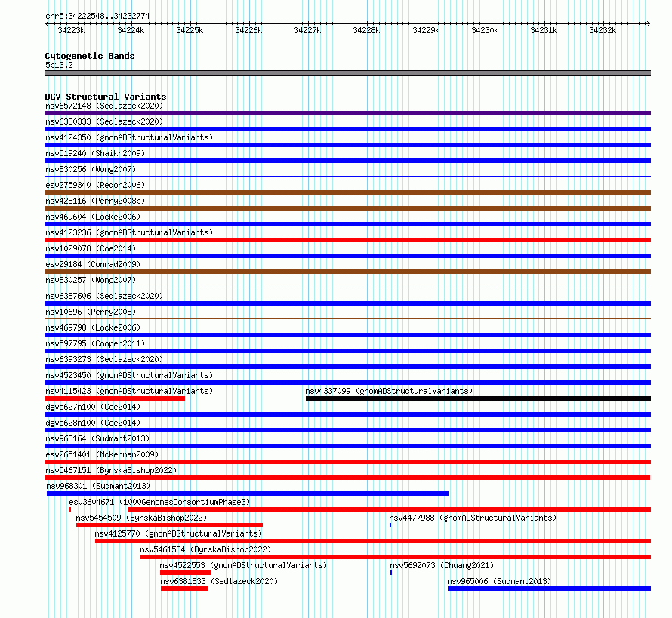Click the short red nsv4115423 variant bar
The height and width of the screenshot is (618, 672).
tap(115, 398)
